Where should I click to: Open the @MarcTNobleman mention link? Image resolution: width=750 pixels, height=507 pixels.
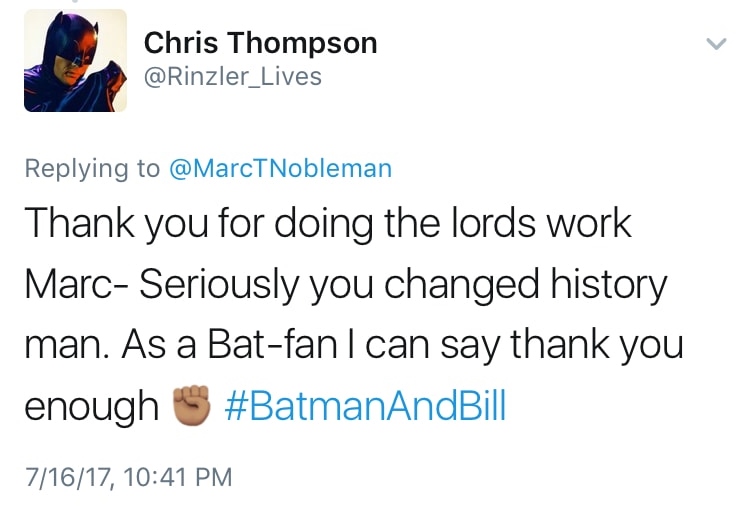point(280,168)
